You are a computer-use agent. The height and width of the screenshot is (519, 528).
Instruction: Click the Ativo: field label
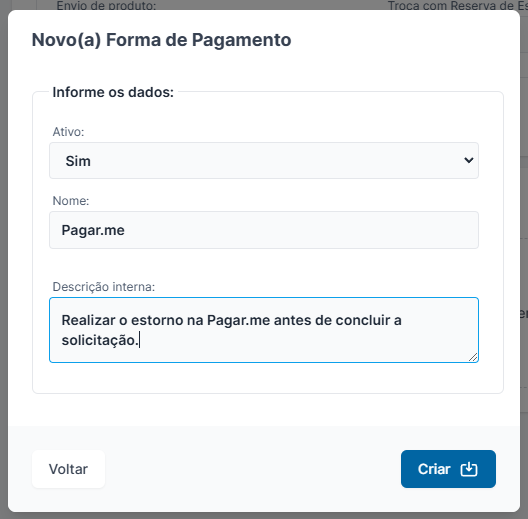68,132
